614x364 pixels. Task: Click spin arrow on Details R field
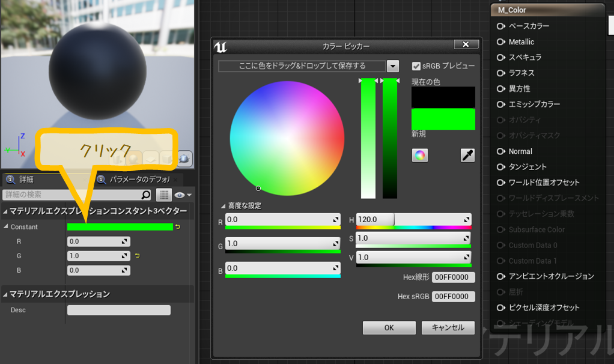tap(124, 241)
